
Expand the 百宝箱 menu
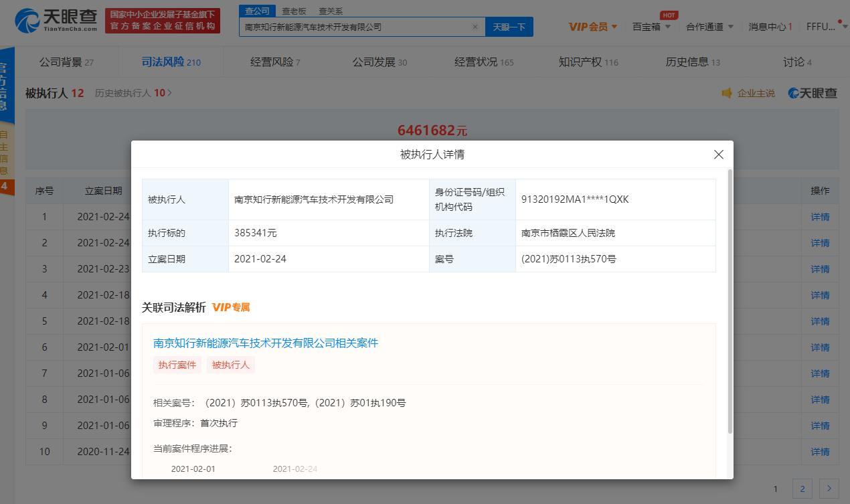(651, 27)
